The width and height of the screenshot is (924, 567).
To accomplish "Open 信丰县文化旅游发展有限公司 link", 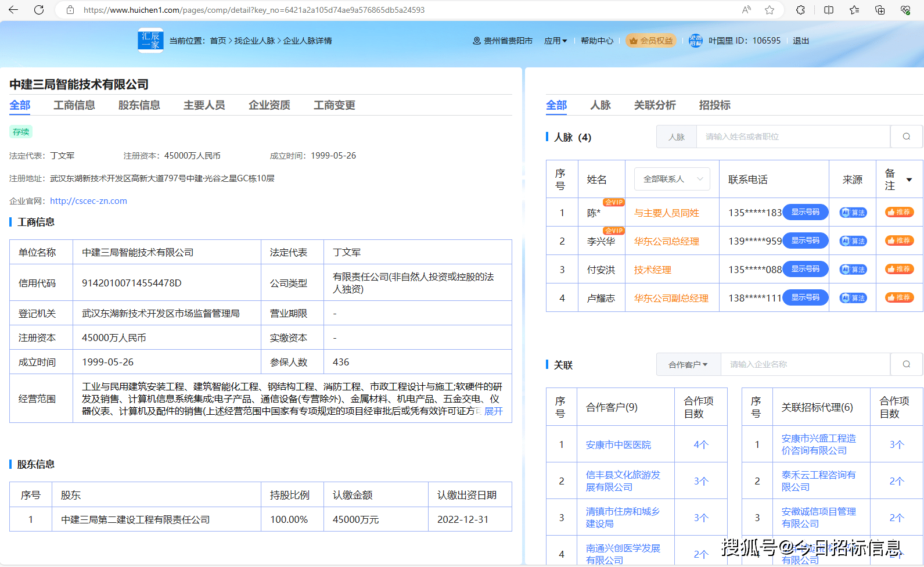I will (623, 481).
